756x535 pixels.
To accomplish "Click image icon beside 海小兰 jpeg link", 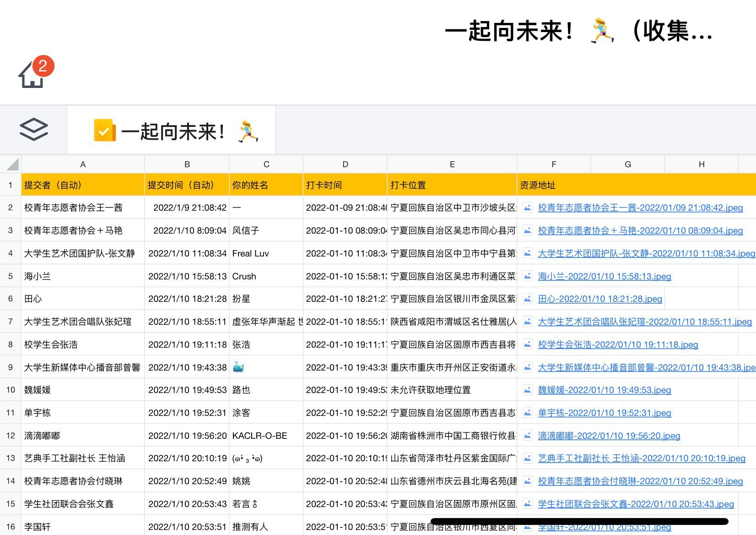I will coord(528,276).
